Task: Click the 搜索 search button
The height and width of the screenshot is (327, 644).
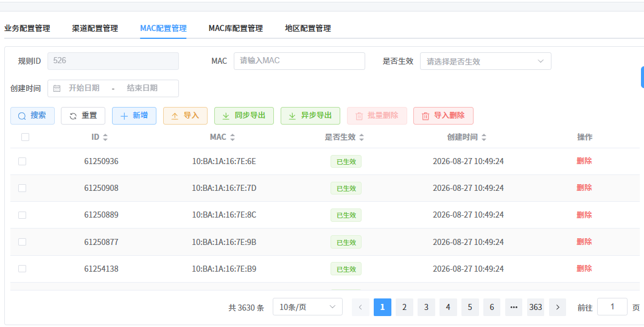Action: [32, 115]
